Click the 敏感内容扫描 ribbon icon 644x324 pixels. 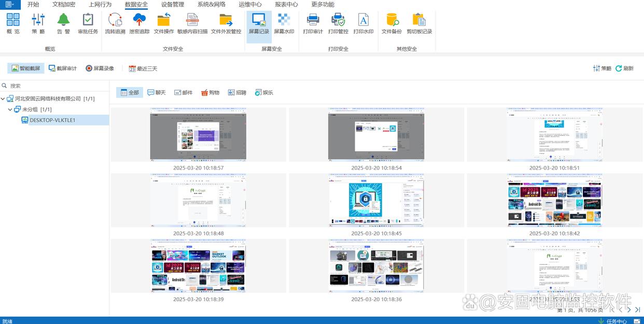click(192, 23)
